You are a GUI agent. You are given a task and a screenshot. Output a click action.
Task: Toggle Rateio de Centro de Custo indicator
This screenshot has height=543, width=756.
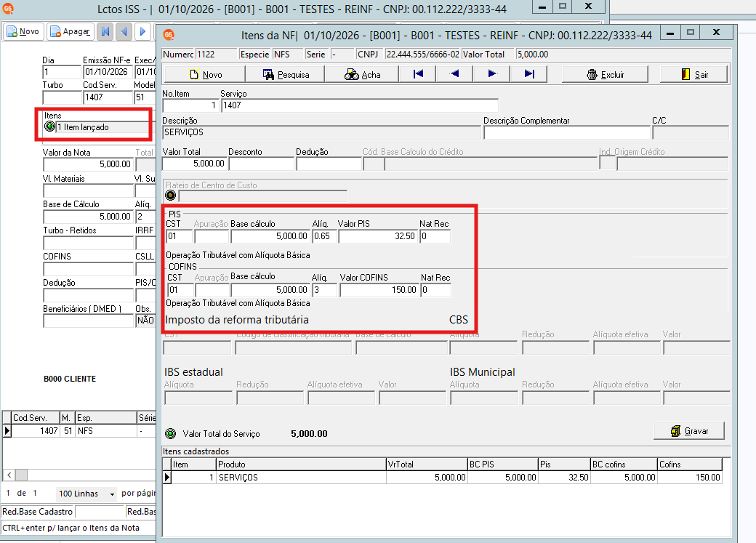click(x=170, y=196)
